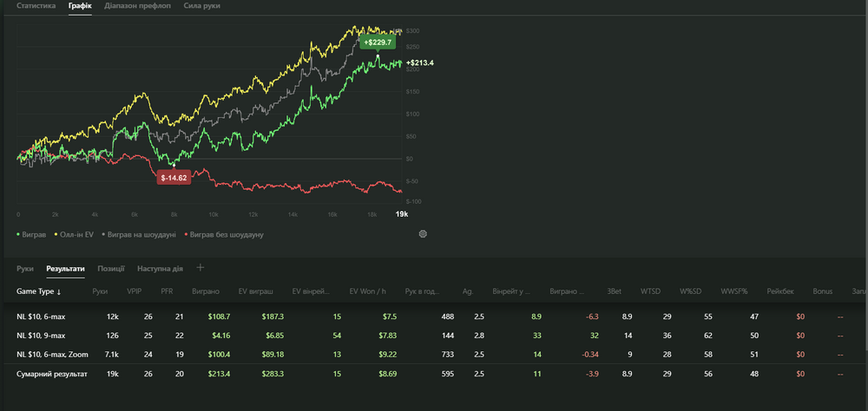Image resolution: width=868 pixels, height=411 pixels.
Task: Open the Діапазон префлоп tab
Action: pyautogui.click(x=137, y=6)
